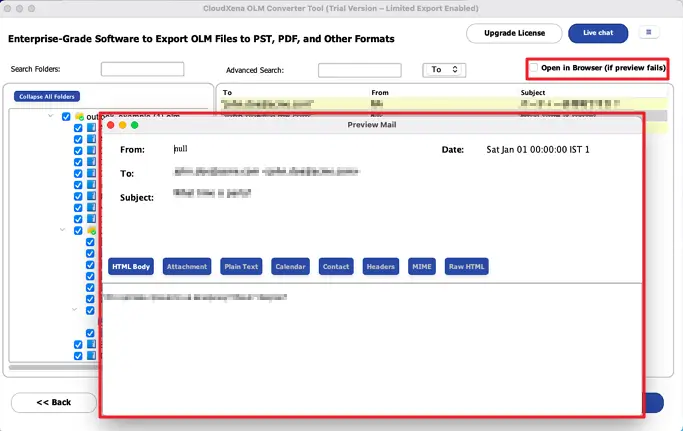Uncheck the root OLM file checkbox
Screen dimensions: 683x431
(x=66, y=117)
